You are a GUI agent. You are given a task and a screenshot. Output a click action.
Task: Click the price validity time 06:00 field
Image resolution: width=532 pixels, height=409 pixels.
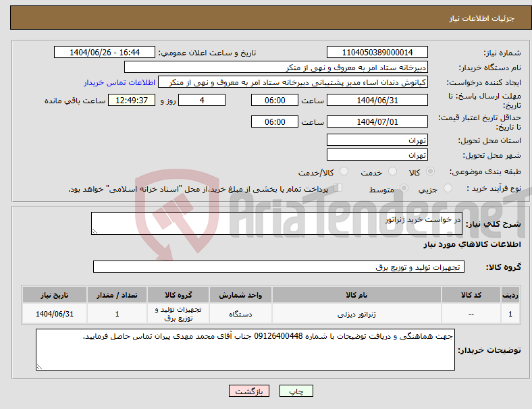275,121
